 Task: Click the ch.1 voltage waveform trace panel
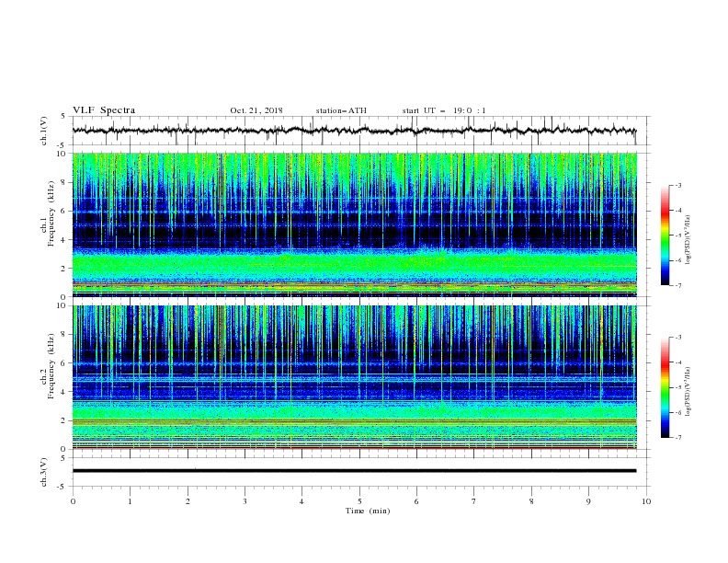pyautogui.click(x=360, y=131)
